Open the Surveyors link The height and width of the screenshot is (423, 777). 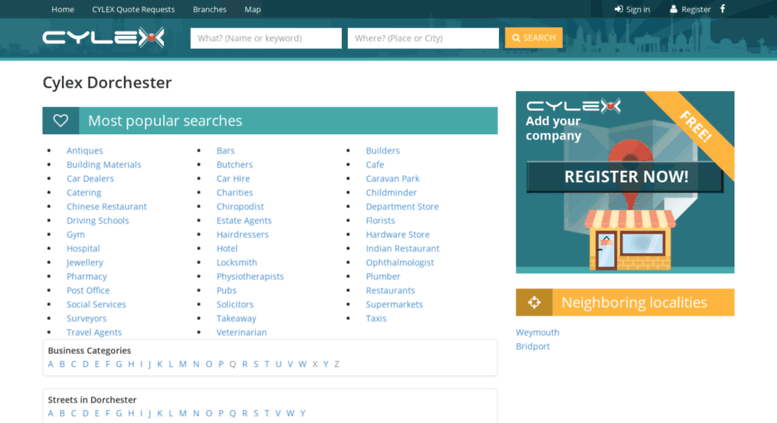pos(87,318)
